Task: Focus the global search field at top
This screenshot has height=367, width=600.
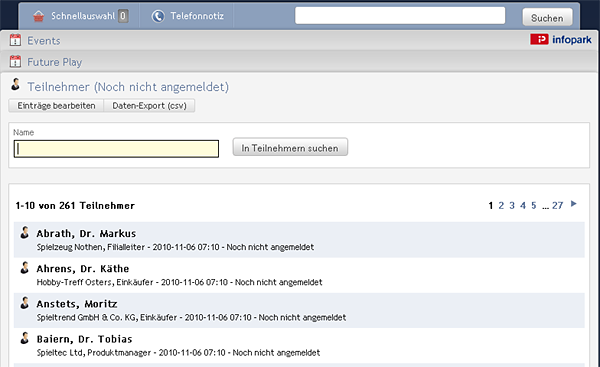Action: point(400,16)
